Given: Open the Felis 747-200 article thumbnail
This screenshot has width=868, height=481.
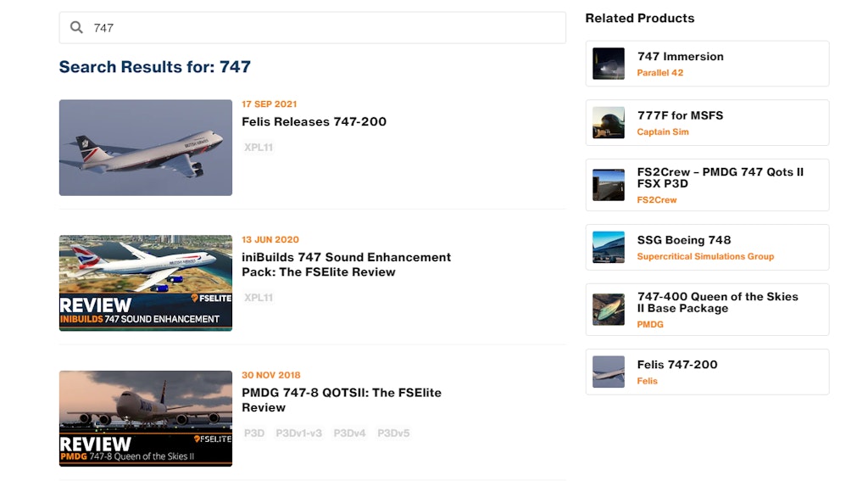Looking at the screenshot, I should click(x=146, y=148).
